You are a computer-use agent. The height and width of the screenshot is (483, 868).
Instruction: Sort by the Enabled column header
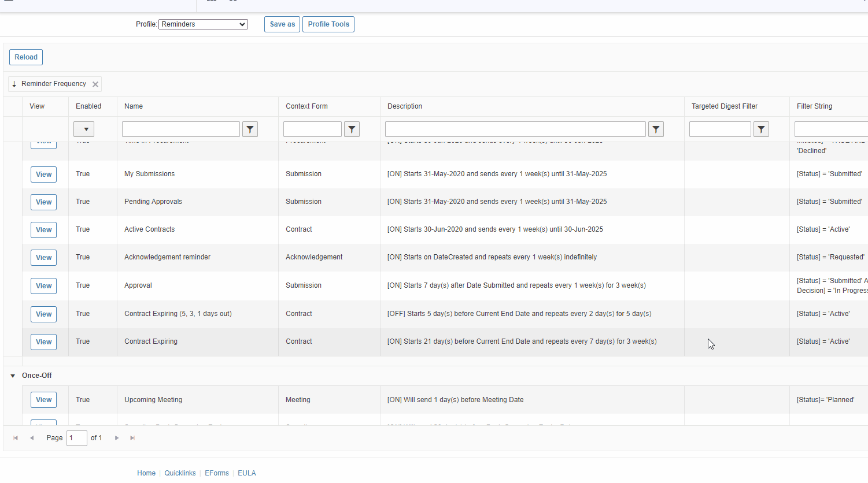[x=88, y=106]
